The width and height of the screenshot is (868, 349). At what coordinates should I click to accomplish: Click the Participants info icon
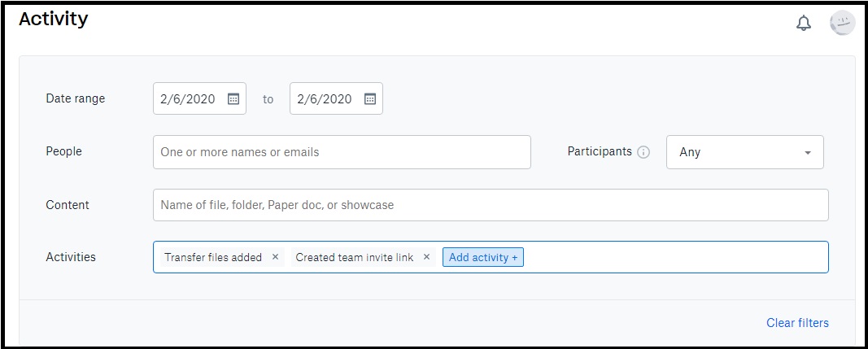click(x=643, y=152)
